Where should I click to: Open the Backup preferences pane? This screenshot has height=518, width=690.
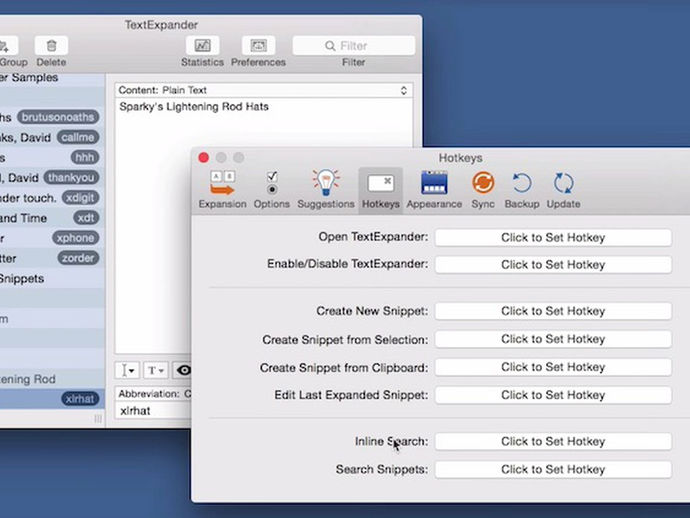522,189
